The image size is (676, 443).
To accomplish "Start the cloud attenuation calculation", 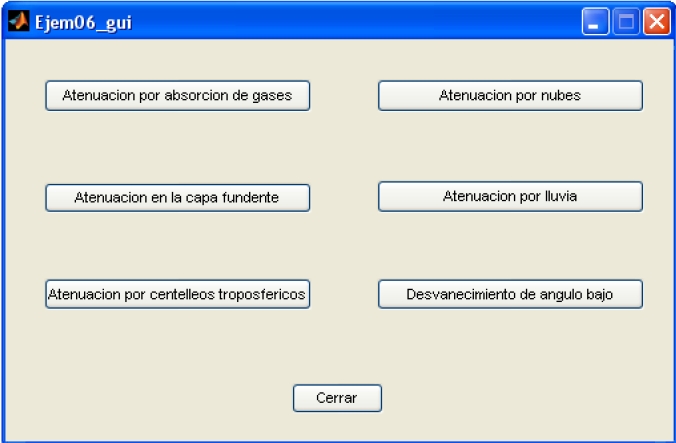I will (x=510, y=96).
